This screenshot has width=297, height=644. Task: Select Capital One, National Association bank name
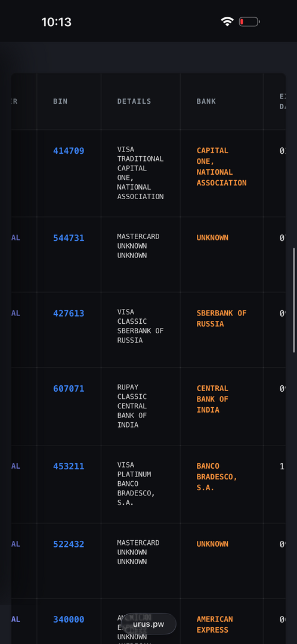(221, 167)
